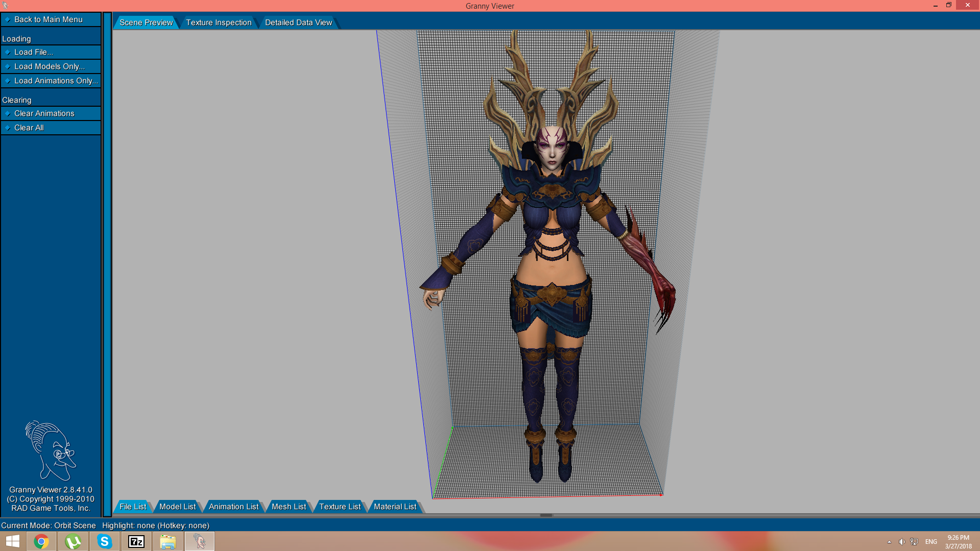
Task: Click 'Current Mode: Orbit Scene' status text
Action: [49, 525]
